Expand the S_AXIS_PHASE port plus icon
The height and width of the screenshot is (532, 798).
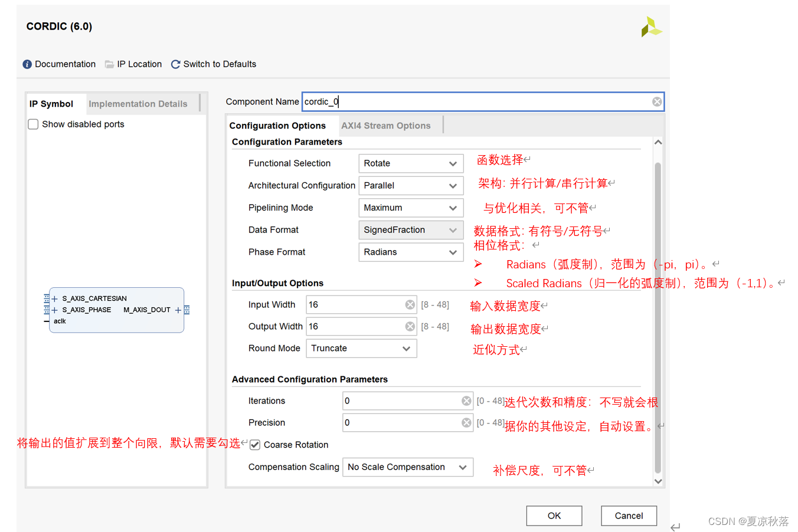[55, 310]
